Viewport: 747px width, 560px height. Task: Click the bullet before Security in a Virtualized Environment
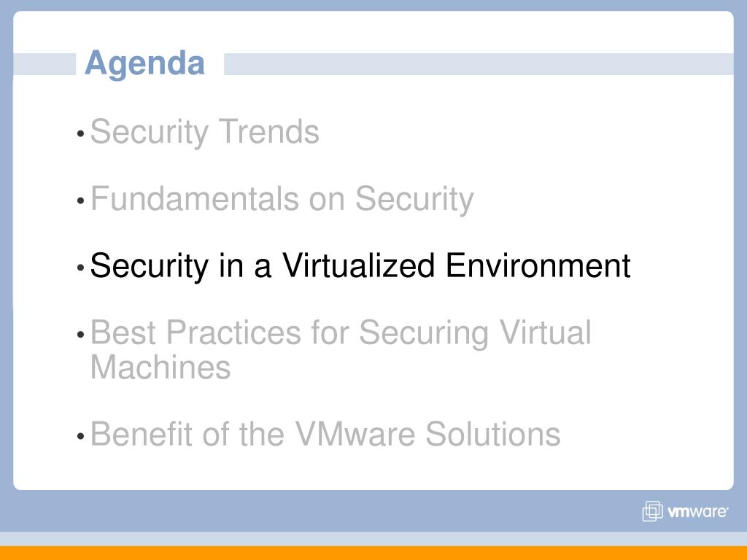(80, 268)
